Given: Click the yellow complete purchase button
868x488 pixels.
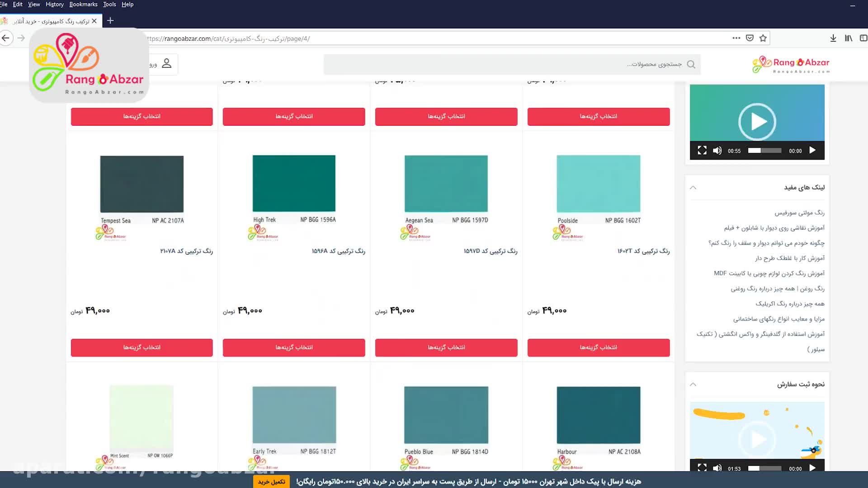Looking at the screenshot, I should point(271,482).
